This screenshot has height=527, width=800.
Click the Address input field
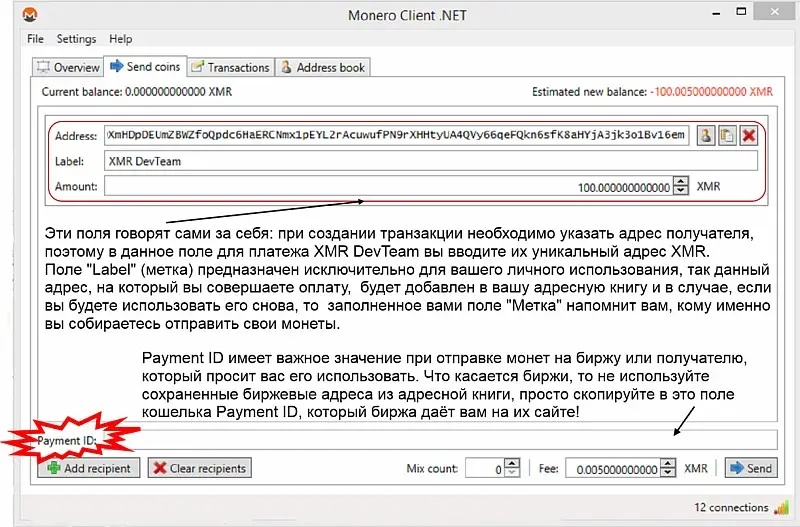tap(397, 135)
